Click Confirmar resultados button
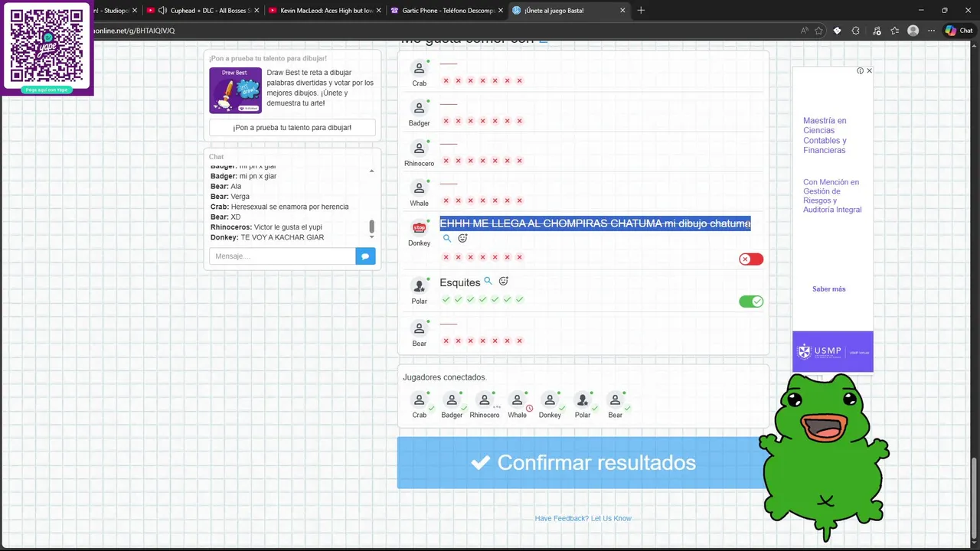 583,462
